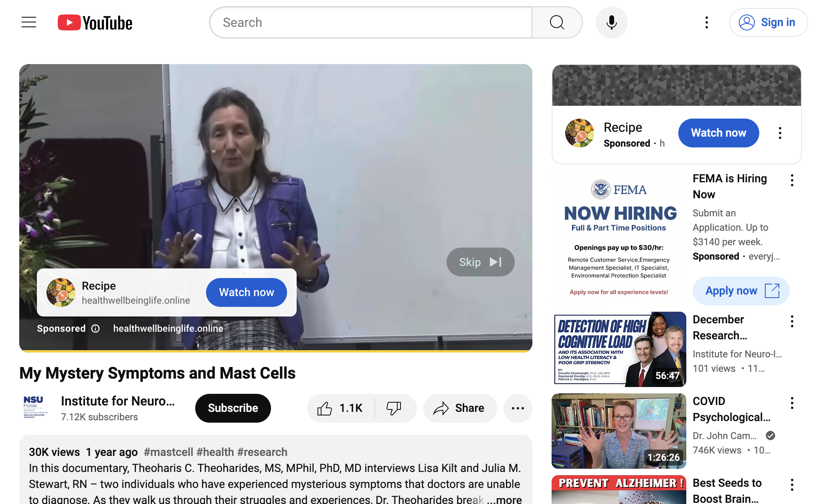
Task: Open Best Seeds to Boost Brain title
Action: point(727,491)
